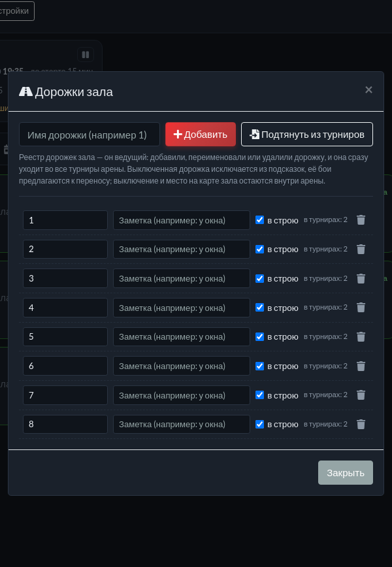The height and width of the screenshot is (567, 392).
Task: Pause using the pause icon behind the dialog
Action: pyautogui.click(x=86, y=55)
